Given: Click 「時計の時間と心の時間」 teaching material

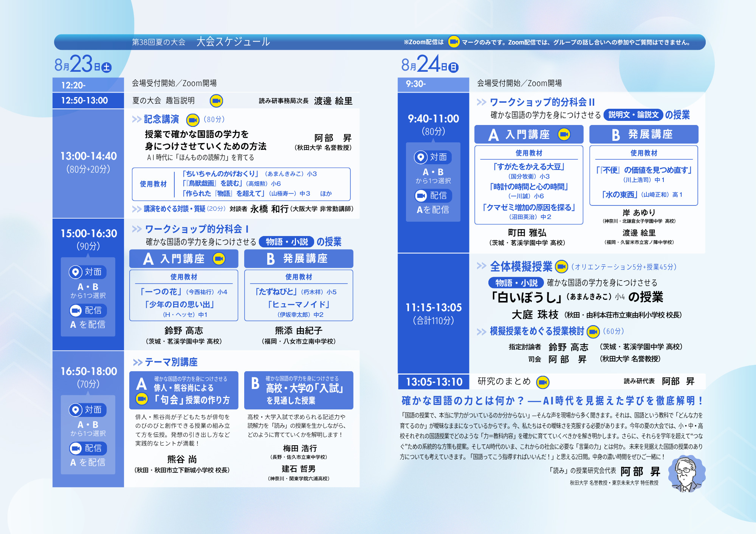Looking at the screenshot, I should (x=529, y=187).
